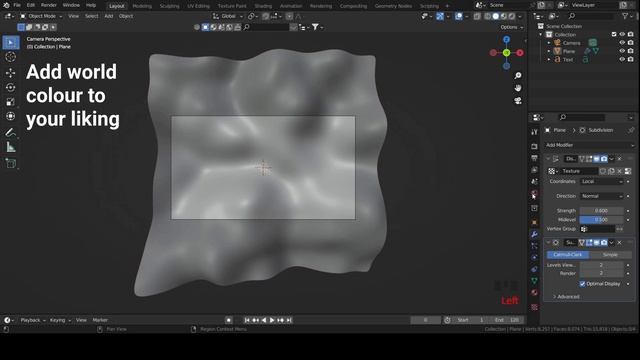Screen dimensions: 640x360
Task: Open the Material properties tab
Action: click(534, 293)
